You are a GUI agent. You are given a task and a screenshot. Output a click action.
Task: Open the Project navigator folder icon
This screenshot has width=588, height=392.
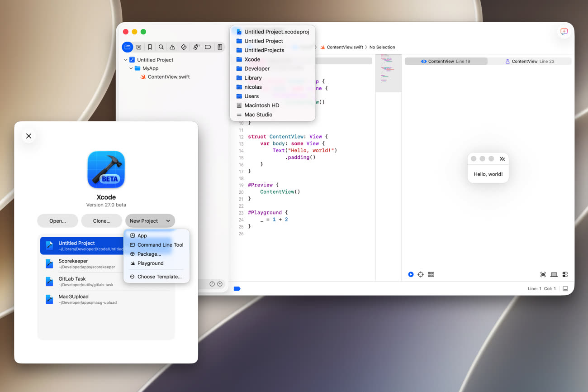[x=128, y=47]
